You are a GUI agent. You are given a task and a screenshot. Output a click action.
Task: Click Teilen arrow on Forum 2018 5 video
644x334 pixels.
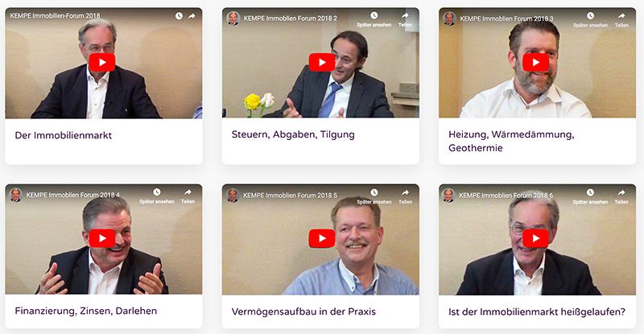(405, 196)
